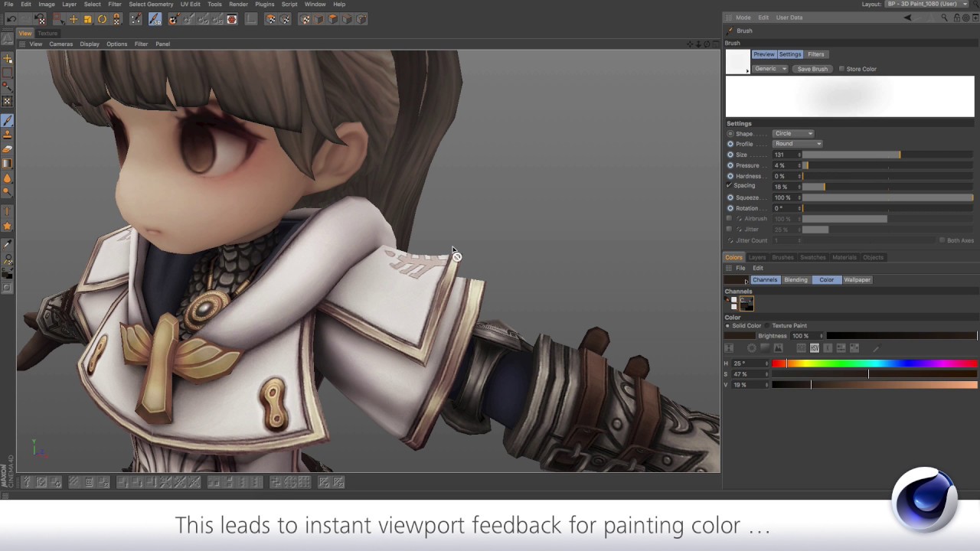
Task: Toggle the Size pen-pressure effector button
Action: (730, 155)
